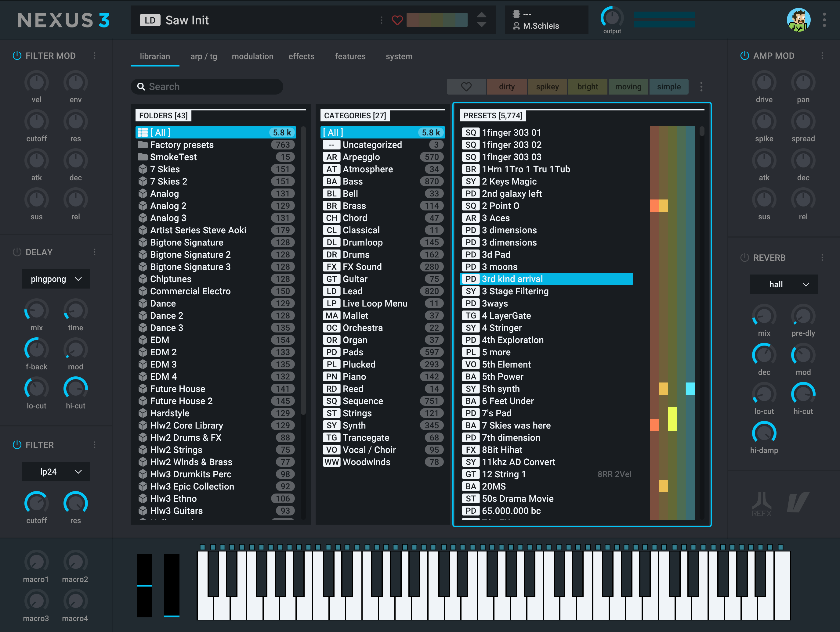Open the REVERB section options menu

coord(822,258)
